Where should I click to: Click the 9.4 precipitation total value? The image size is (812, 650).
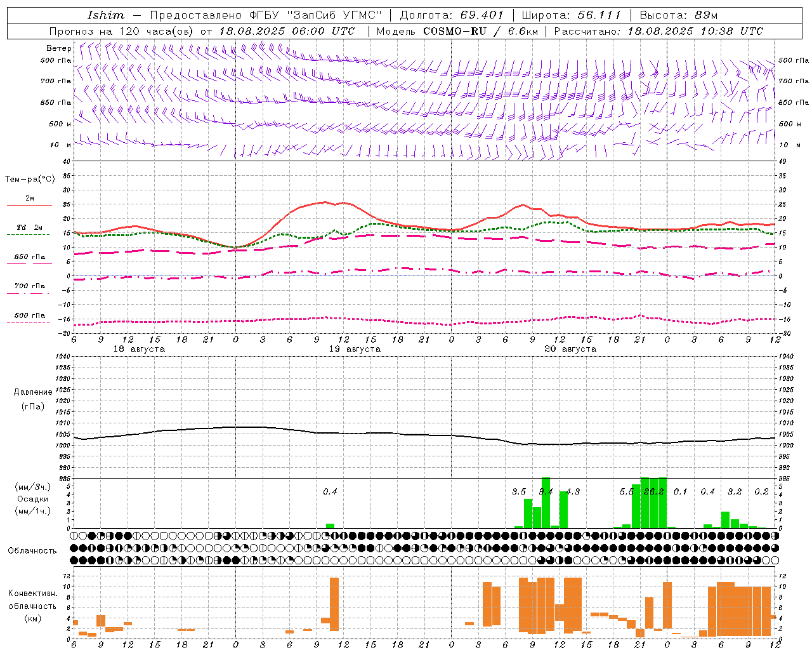pos(546,491)
